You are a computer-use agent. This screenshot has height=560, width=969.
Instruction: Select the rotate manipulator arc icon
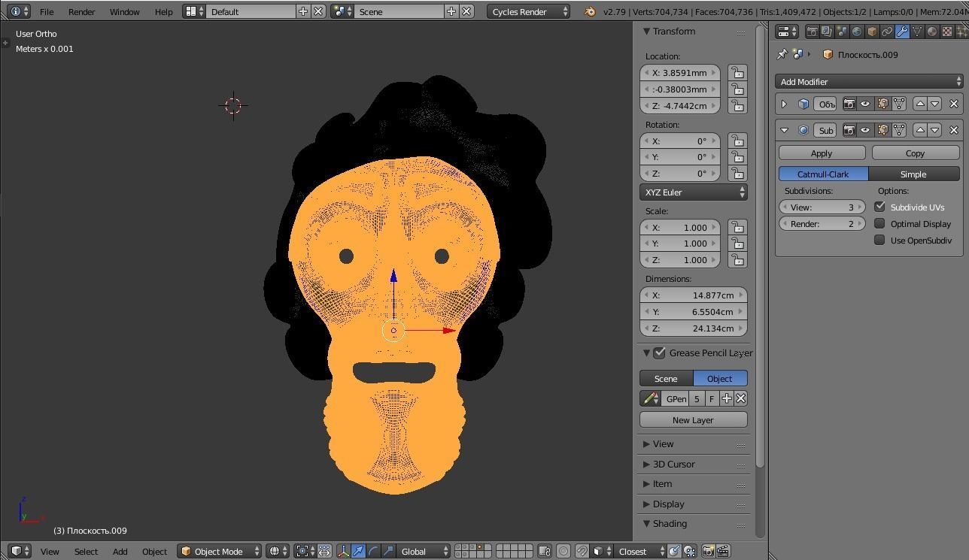[x=373, y=551]
